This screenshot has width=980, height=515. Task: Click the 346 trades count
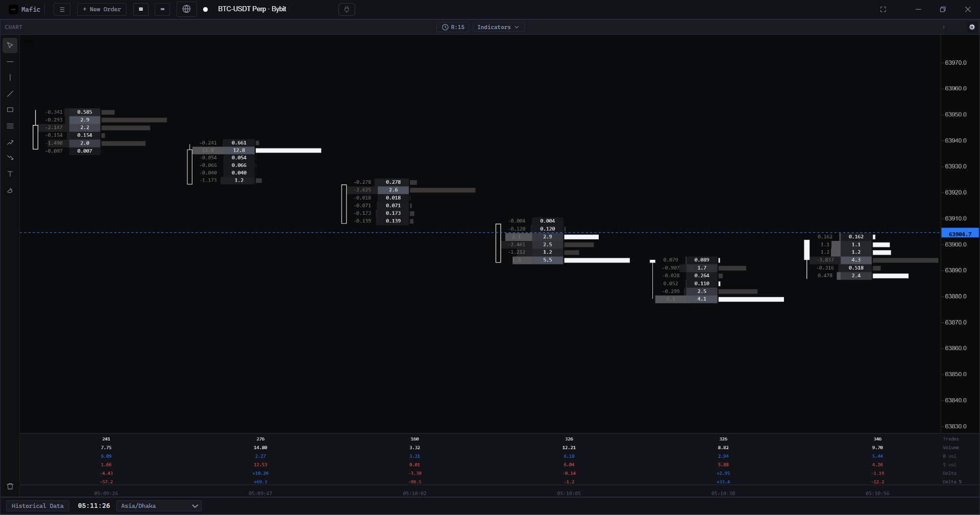click(x=877, y=439)
